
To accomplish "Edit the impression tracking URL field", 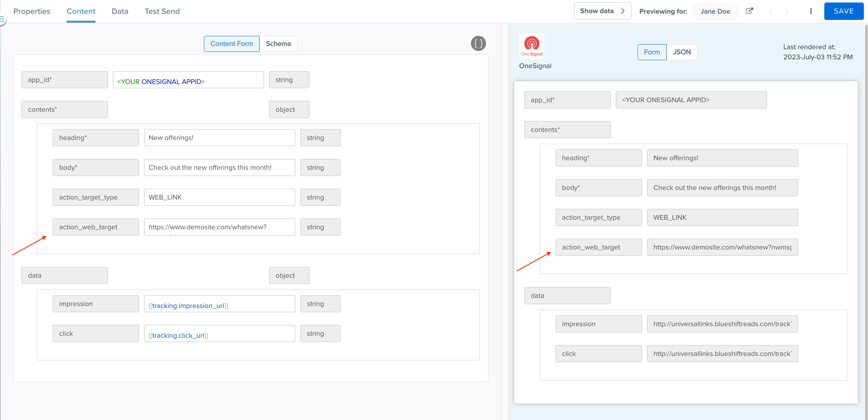I will (220, 304).
